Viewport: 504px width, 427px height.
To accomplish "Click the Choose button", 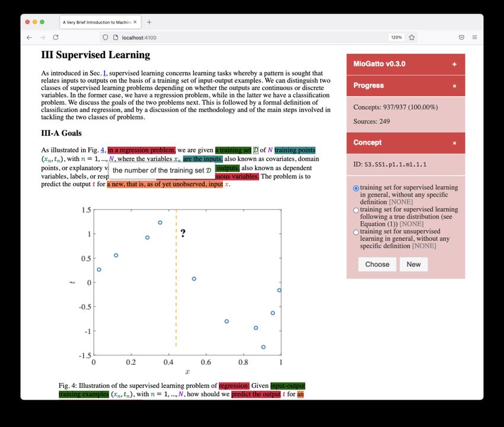I will click(377, 265).
